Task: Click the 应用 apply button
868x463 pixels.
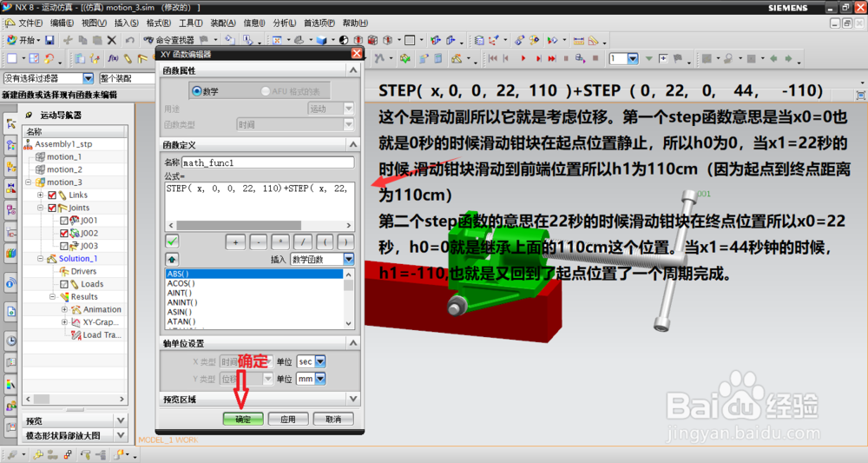Action: [288, 420]
